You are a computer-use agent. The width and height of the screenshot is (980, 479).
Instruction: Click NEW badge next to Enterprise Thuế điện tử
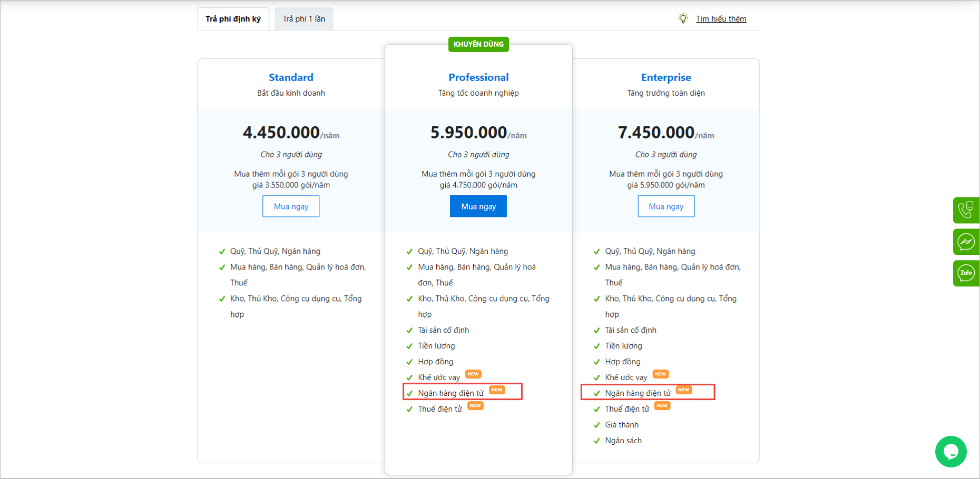662,406
